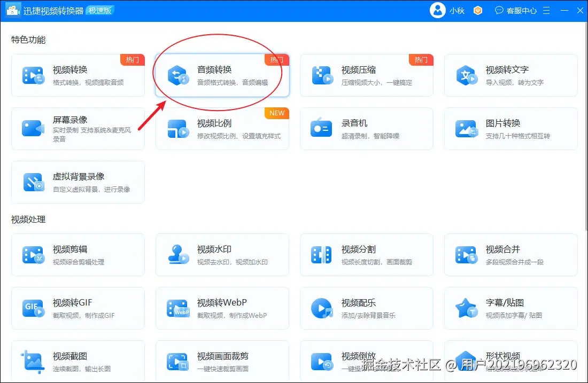Select the 音频转换 hexagon icon
This screenshot has height=383, width=588.
click(x=178, y=75)
